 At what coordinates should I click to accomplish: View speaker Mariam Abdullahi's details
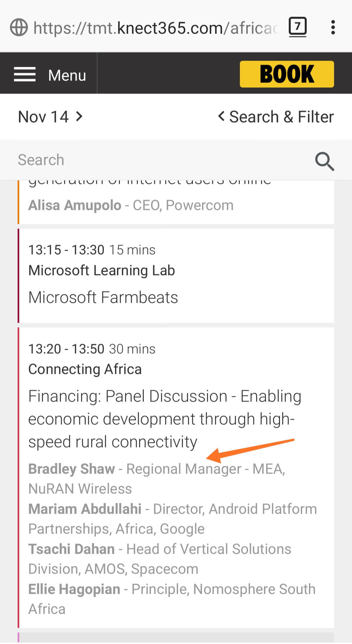[x=85, y=509]
